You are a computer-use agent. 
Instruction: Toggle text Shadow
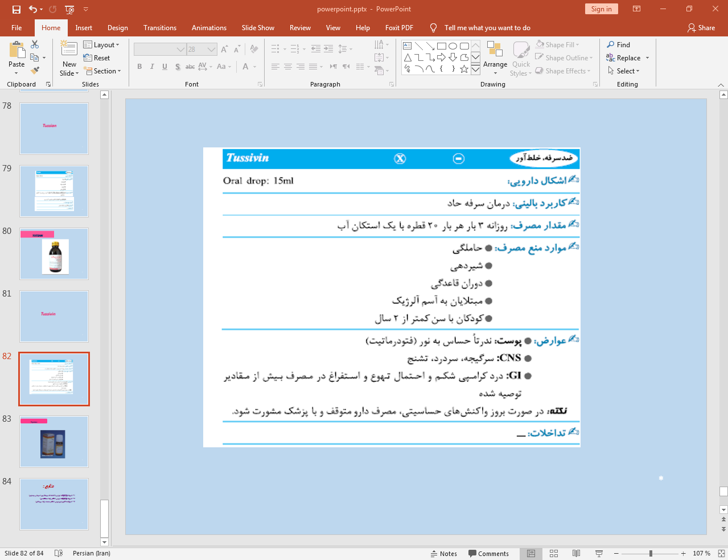pos(178,67)
